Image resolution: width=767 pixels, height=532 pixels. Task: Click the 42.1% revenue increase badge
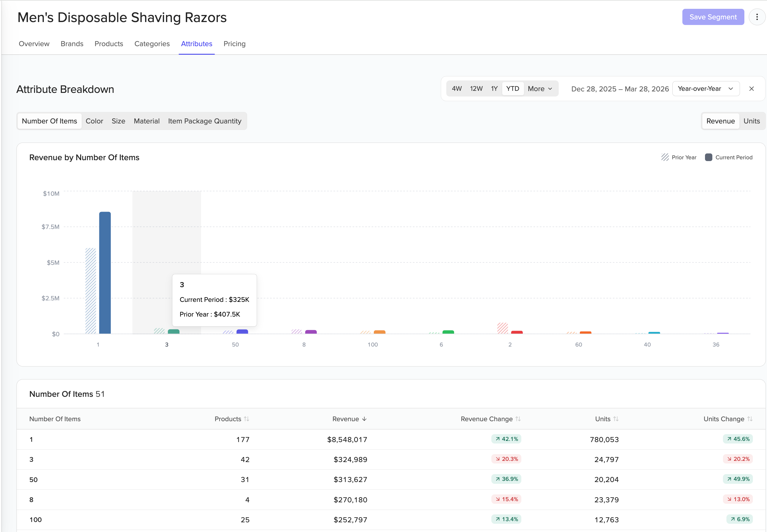(506, 439)
